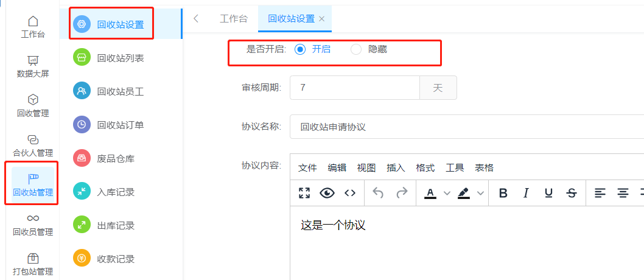The image size is (644, 280).
Task: Toggle the preview eye icon in editor
Action: pos(327,193)
